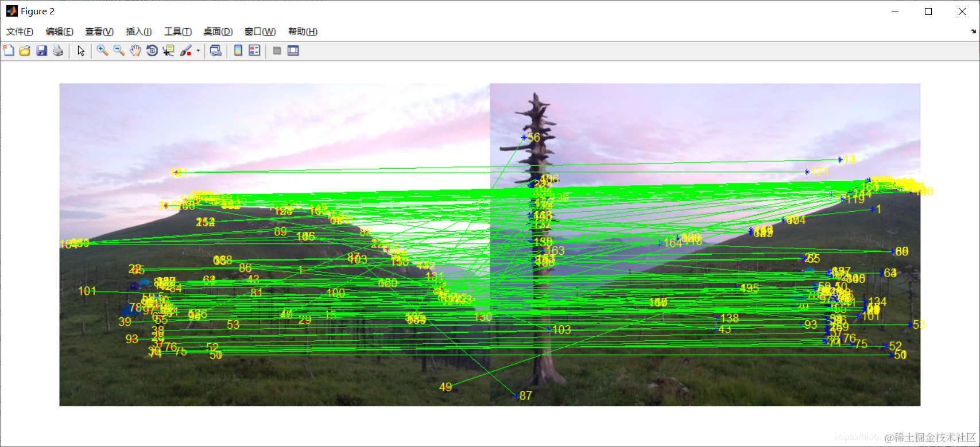Click Show Plot Tools and dock icon

point(293,50)
